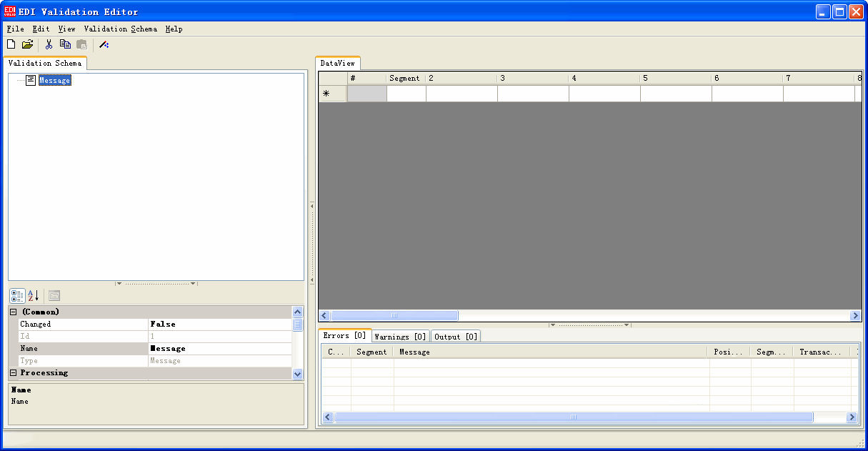Click the wizard wand toolbar icon

[104, 44]
